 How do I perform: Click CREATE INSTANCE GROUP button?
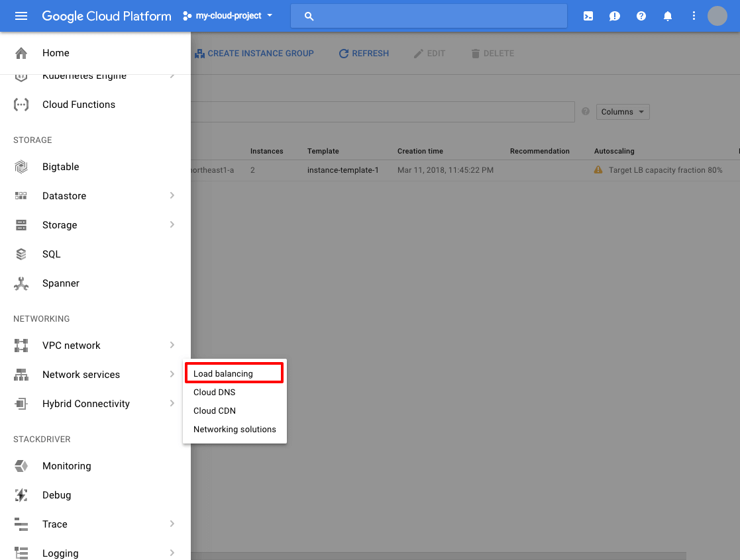(254, 53)
